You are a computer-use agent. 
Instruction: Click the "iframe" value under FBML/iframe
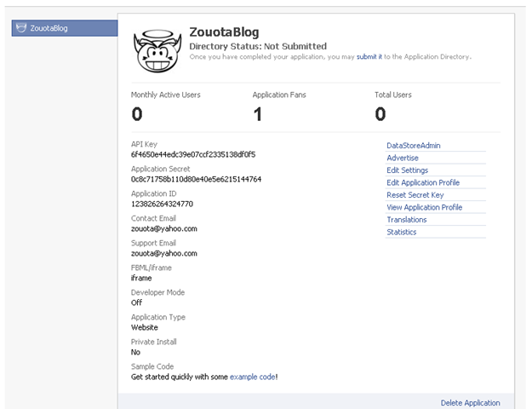141,279
